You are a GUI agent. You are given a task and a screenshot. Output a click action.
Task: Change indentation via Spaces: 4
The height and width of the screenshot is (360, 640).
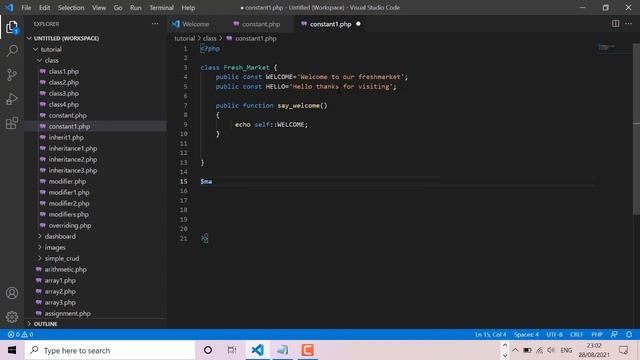527,334
